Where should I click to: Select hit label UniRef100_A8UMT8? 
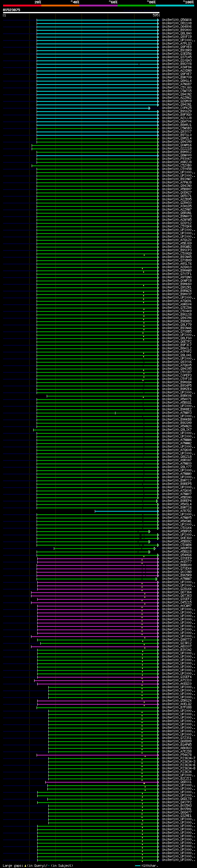point(177,549)
